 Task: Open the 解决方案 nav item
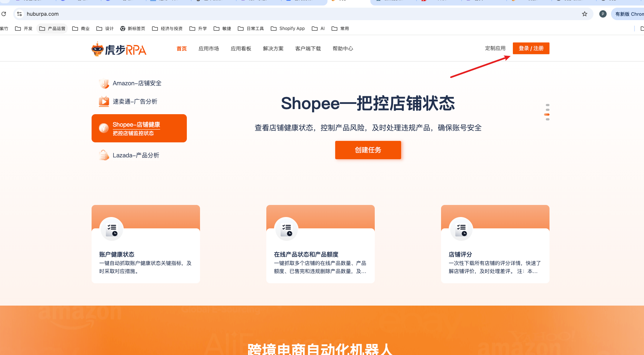[273, 49]
